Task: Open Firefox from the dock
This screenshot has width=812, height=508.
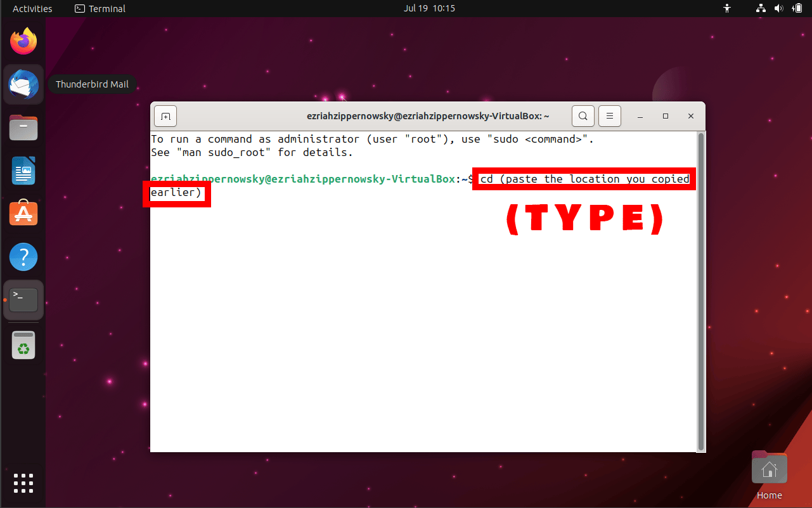Action: [x=23, y=41]
